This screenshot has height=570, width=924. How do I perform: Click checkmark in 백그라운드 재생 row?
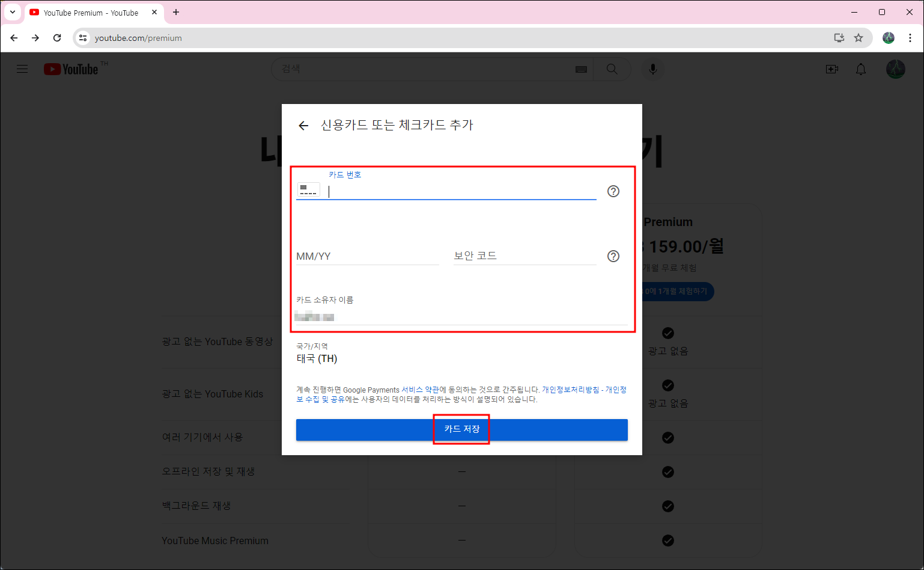pyautogui.click(x=668, y=506)
